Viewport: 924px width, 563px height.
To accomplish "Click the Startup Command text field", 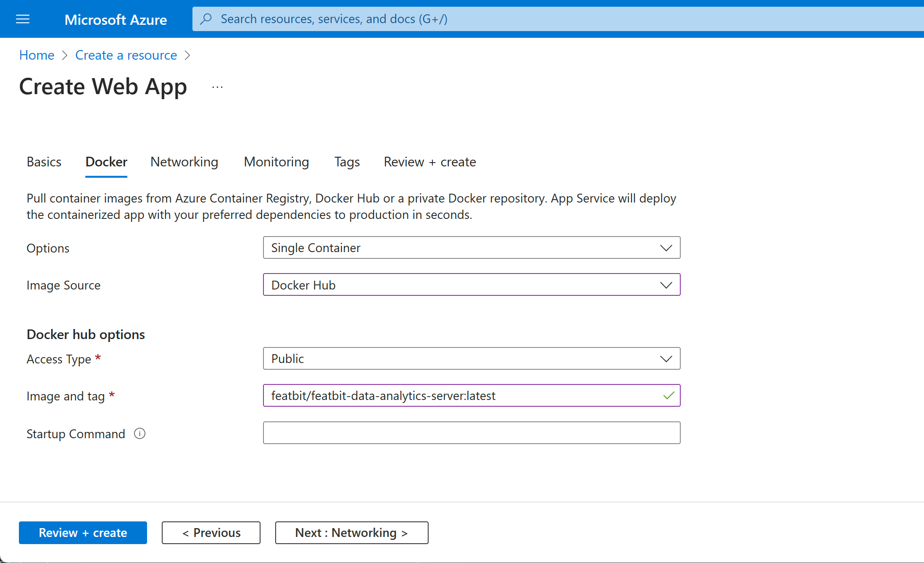I will (471, 433).
